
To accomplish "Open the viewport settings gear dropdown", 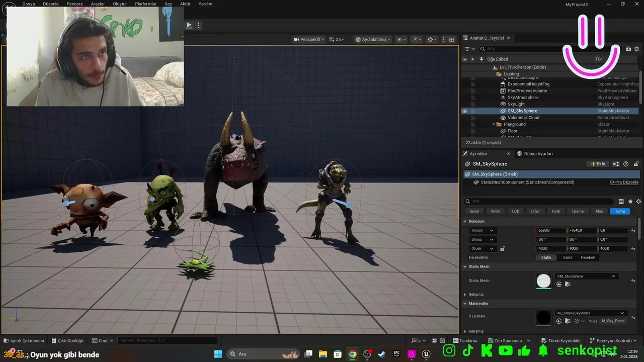I will tap(432, 39).
